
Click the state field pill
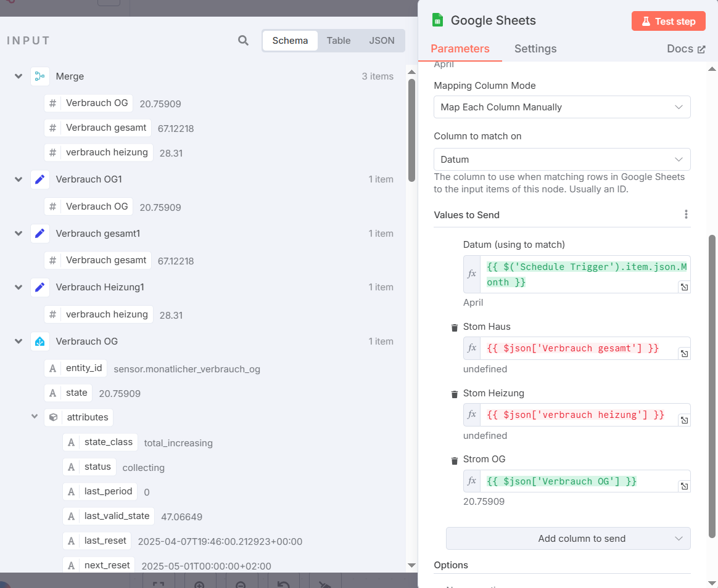tap(68, 393)
